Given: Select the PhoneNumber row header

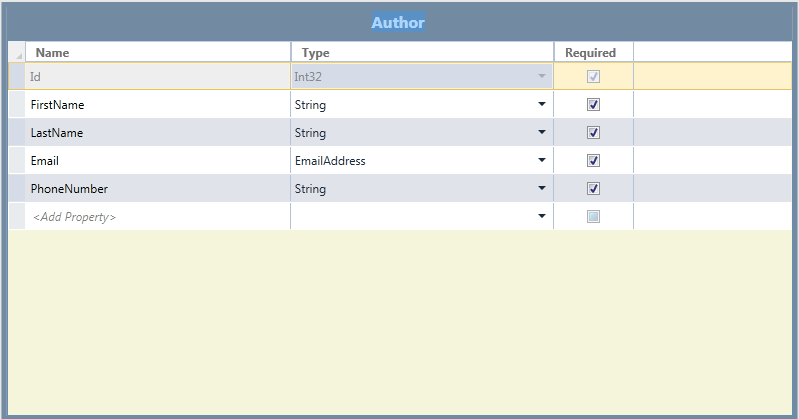Looking at the screenshot, I should [17, 188].
